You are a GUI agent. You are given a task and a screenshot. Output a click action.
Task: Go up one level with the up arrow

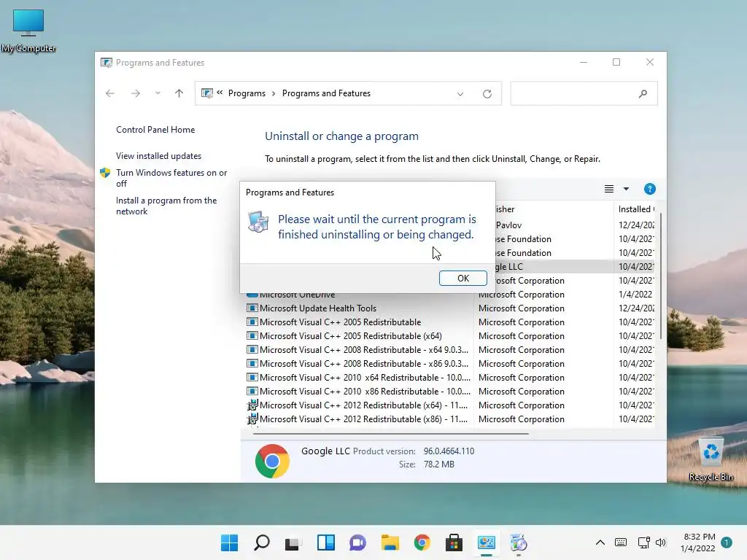179,93
